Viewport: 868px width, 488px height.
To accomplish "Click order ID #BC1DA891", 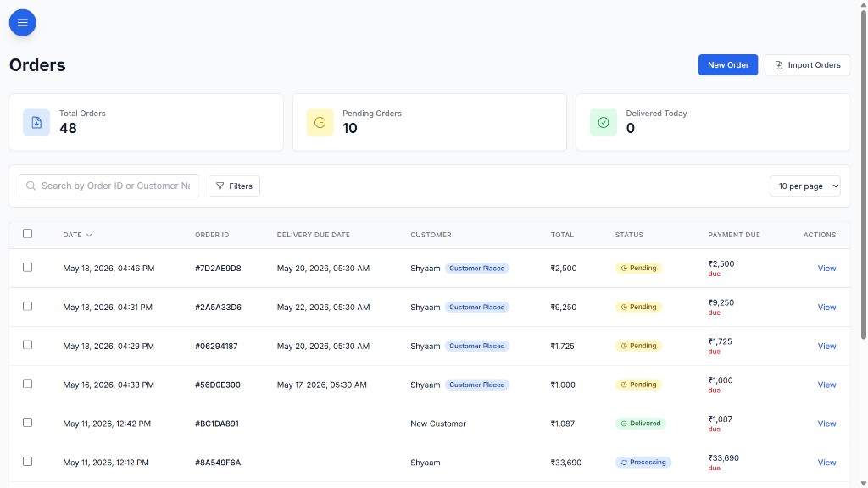I will [x=217, y=424].
